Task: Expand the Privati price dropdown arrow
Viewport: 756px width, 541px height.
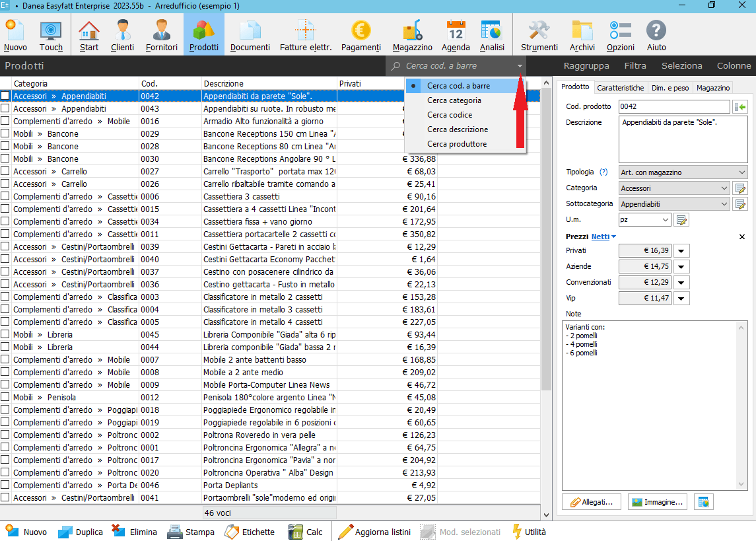Action: point(681,251)
